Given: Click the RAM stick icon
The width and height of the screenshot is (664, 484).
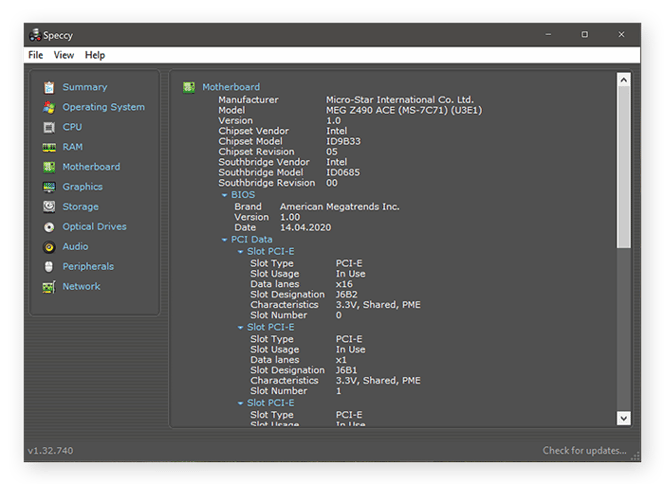Looking at the screenshot, I should (49, 147).
